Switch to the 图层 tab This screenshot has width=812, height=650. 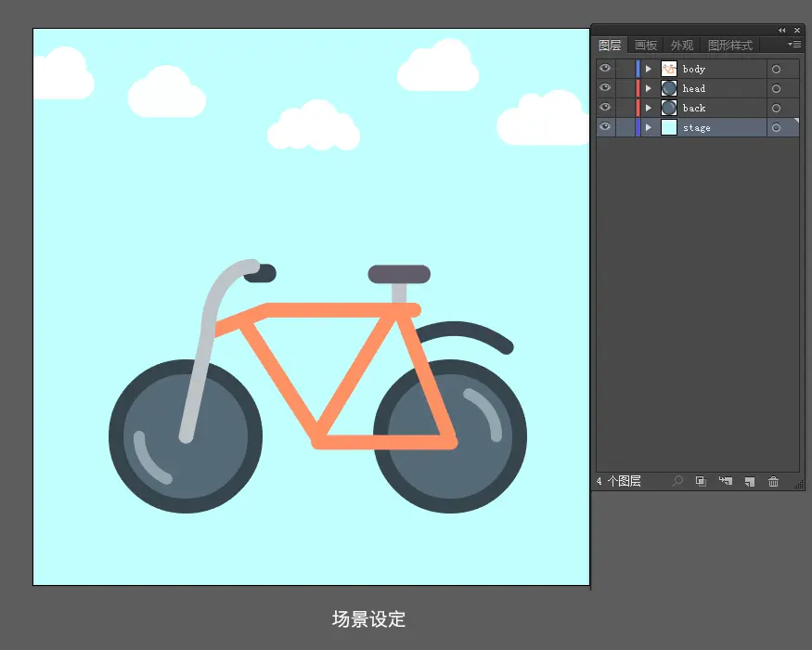tap(610, 45)
